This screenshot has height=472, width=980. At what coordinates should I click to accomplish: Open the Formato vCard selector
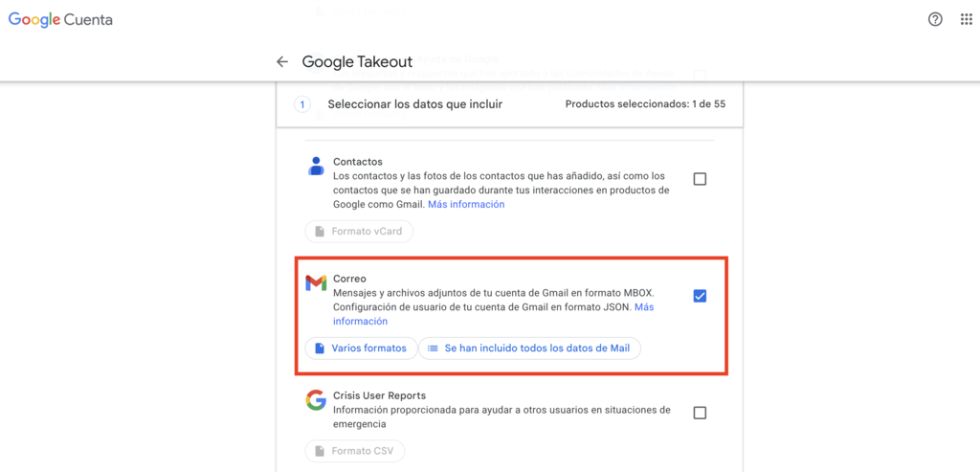(359, 232)
